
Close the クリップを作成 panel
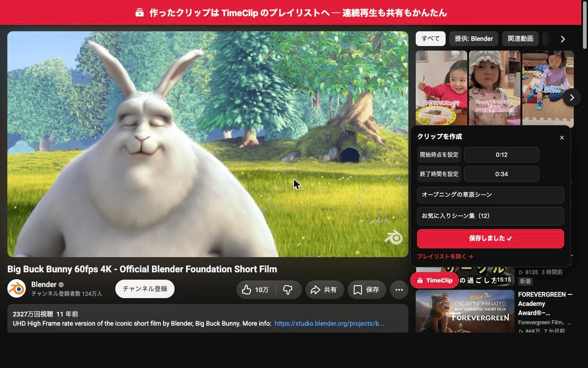coord(561,138)
